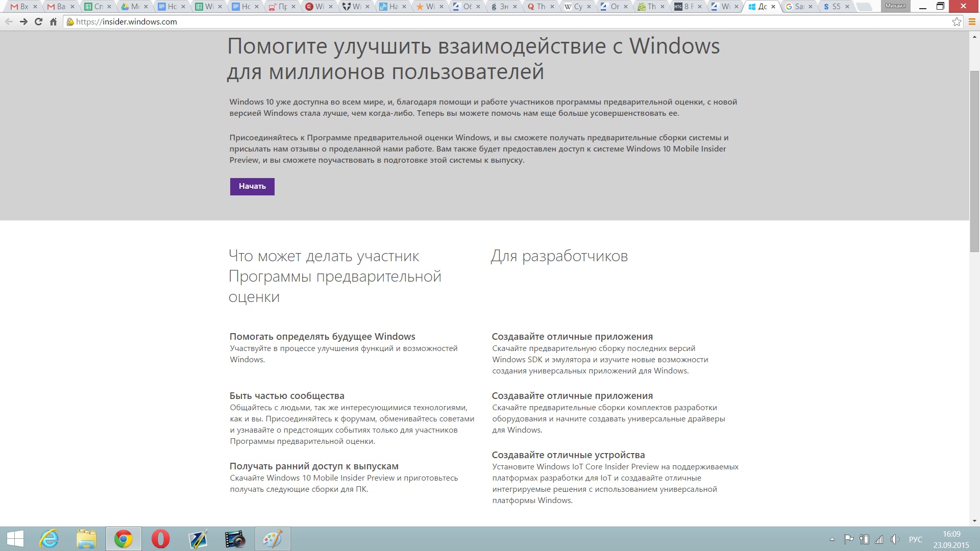Show hidden tray icons arrow
The height and width of the screenshot is (551, 980).
click(832, 539)
